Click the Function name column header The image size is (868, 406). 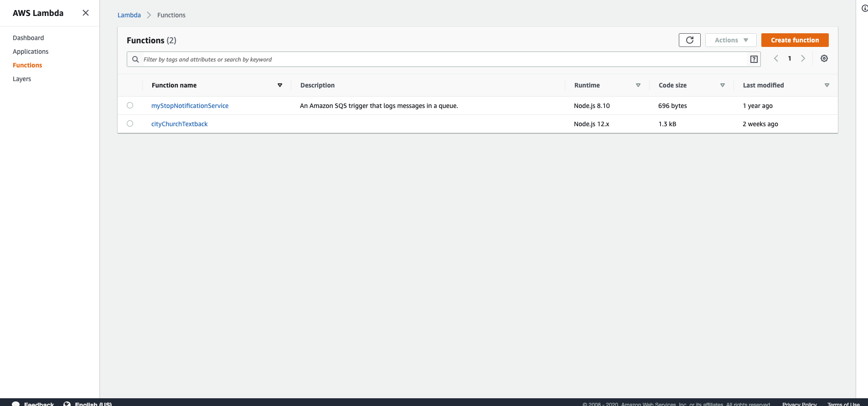(174, 85)
